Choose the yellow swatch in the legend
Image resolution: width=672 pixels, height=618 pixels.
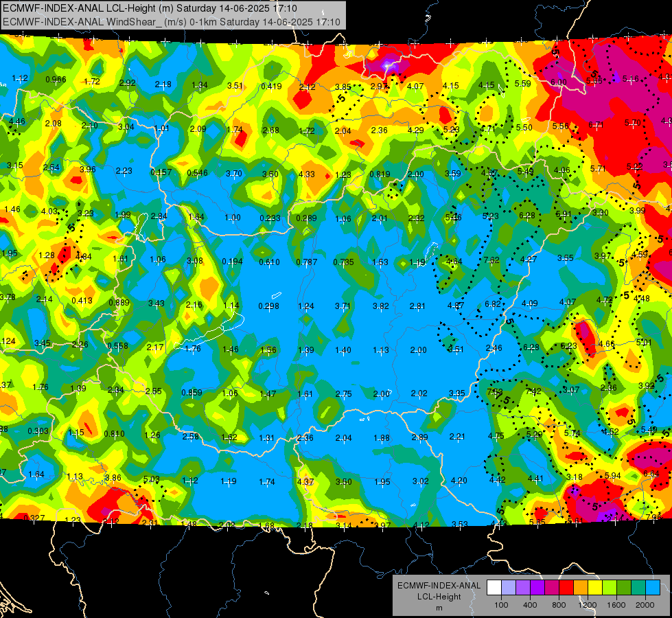click(x=595, y=588)
